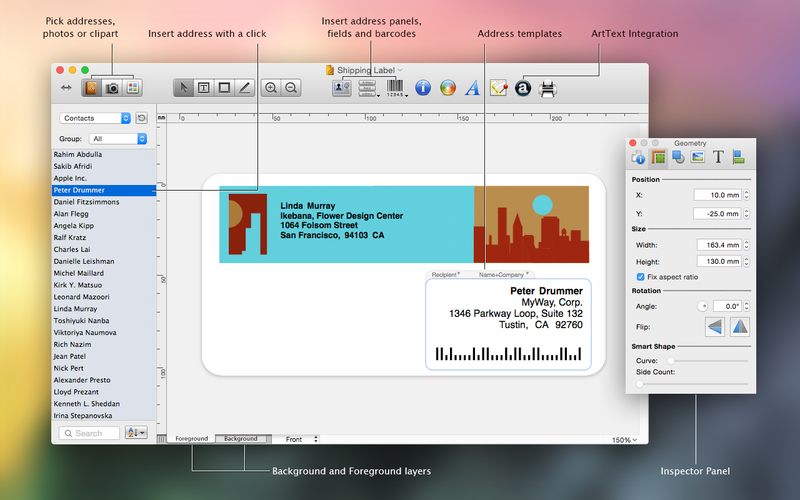The height and width of the screenshot is (500, 800).
Task: Select the text box tool
Action: (x=204, y=88)
